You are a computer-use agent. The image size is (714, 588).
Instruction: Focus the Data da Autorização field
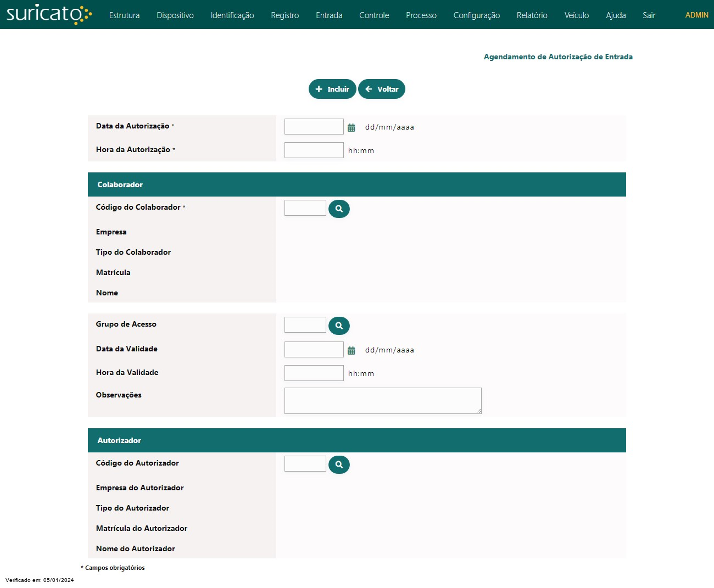[314, 127]
